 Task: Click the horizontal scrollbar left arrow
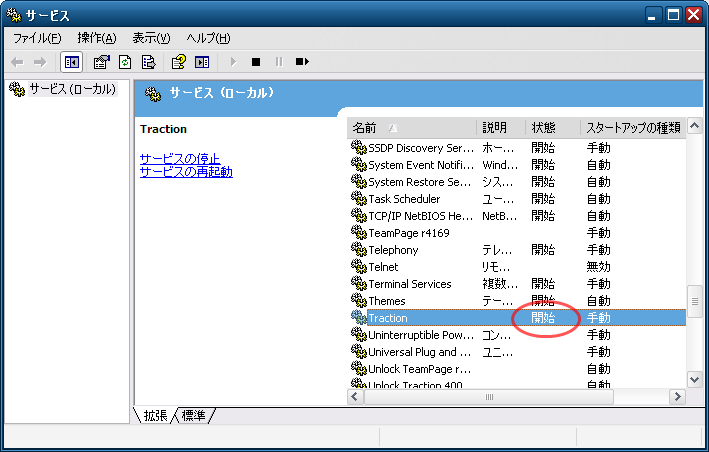[355, 397]
